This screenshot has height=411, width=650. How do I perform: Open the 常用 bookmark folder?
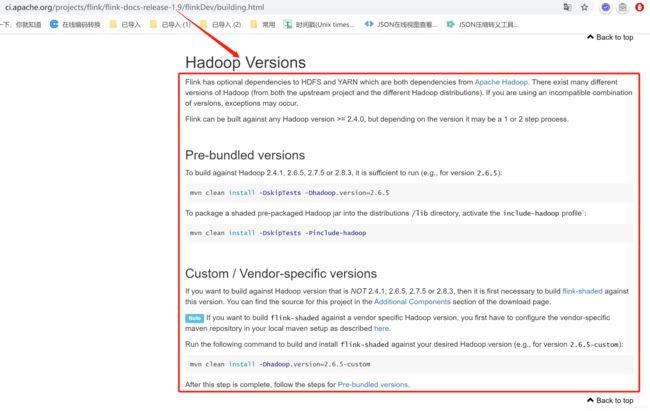pos(263,24)
